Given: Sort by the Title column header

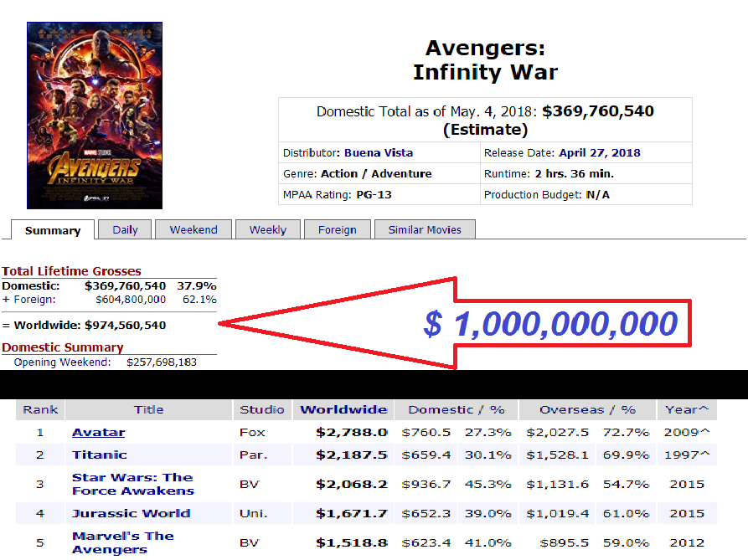Looking at the screenshot, I should [x=148, y=410].
